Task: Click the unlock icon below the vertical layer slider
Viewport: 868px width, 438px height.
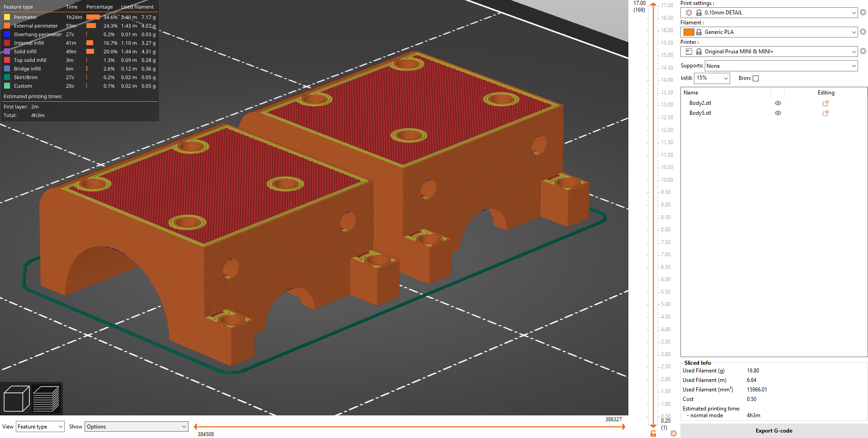Action: 652,433
